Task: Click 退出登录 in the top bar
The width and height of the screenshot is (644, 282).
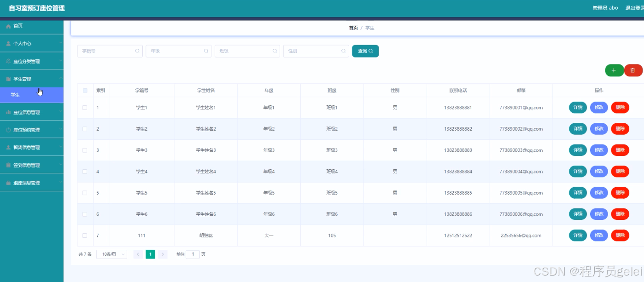Action: pos(634,8)
